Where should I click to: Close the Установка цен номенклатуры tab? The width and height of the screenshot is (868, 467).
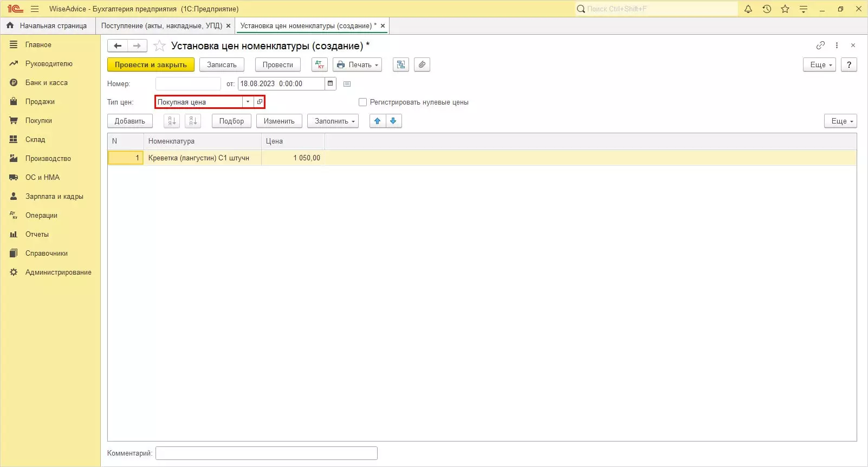pos(383,26)
